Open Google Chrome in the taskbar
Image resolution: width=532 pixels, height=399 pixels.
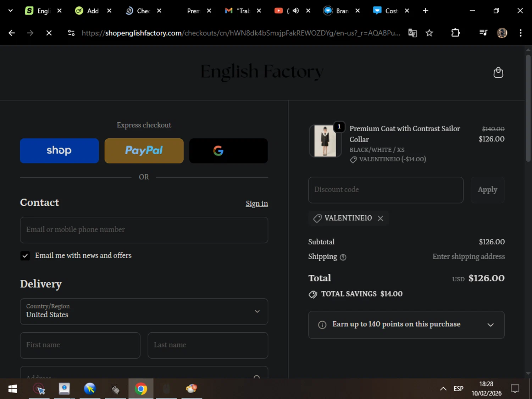pos(141,389)
